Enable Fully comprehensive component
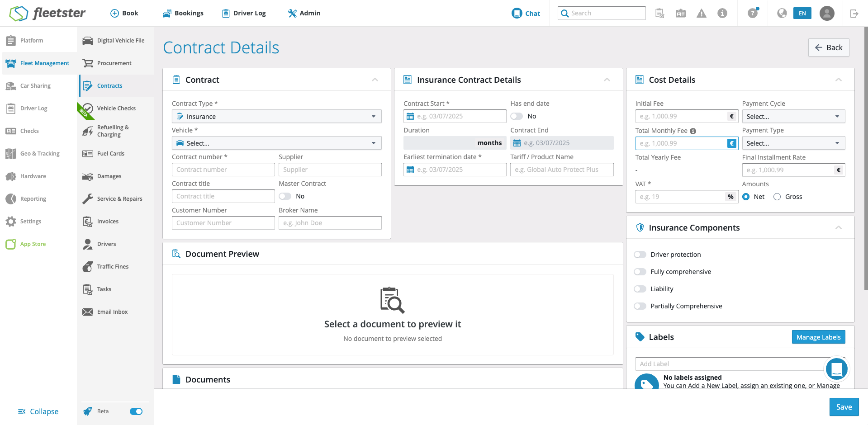The width and height of the screenshot is (868, 425). point(640,272)
